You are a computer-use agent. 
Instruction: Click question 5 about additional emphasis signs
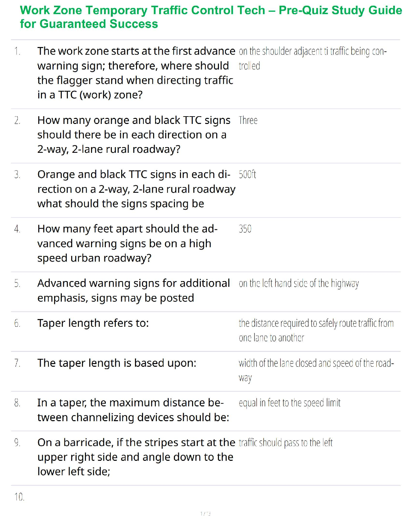click(133, 291)
